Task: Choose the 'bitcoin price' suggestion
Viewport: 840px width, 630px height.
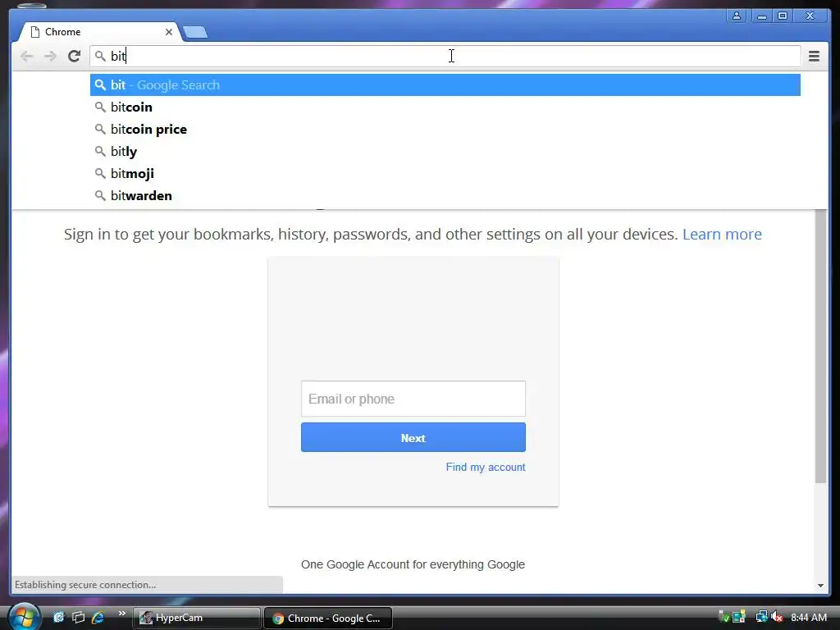Action: pos(445,129)
